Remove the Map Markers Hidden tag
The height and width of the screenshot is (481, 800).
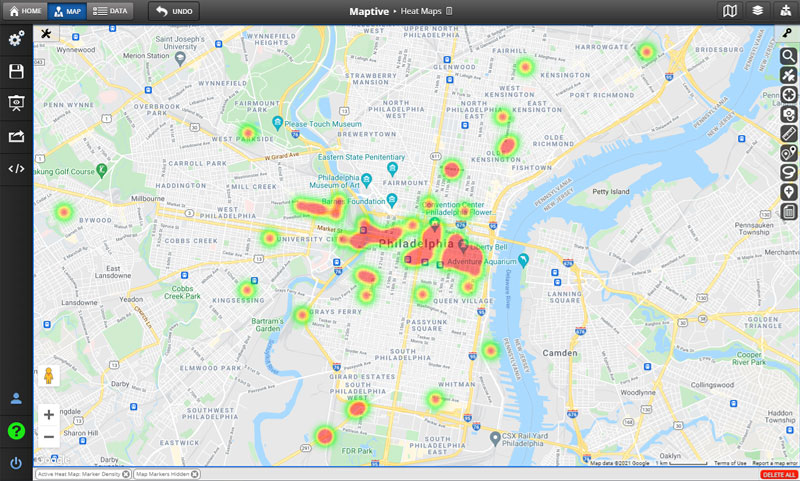[x=195, y=474]
